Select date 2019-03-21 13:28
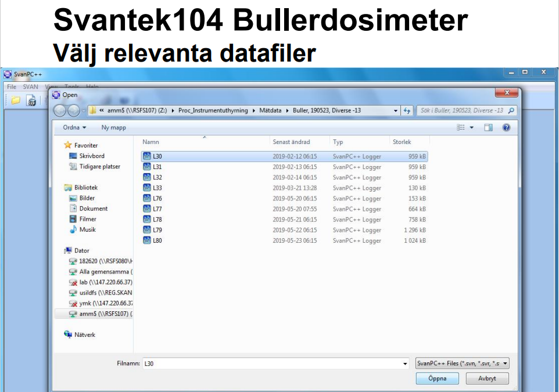This screenshot has width=559, height=392. tap(295, 188)
